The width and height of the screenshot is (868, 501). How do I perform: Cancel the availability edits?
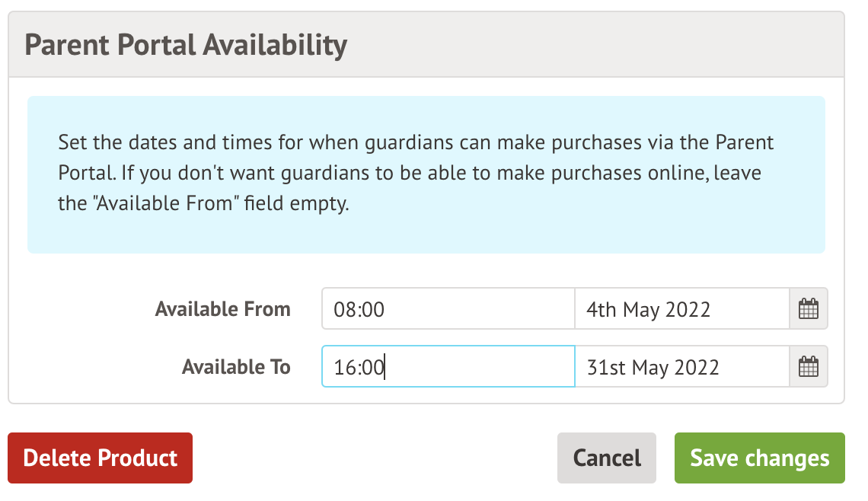pyautogui.click(x=607, y=458)
